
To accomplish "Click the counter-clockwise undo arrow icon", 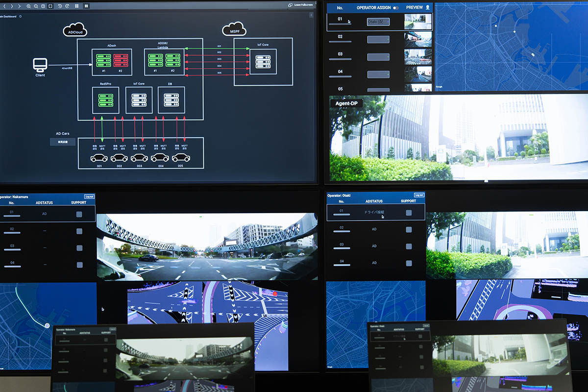I will pos(60,6).
